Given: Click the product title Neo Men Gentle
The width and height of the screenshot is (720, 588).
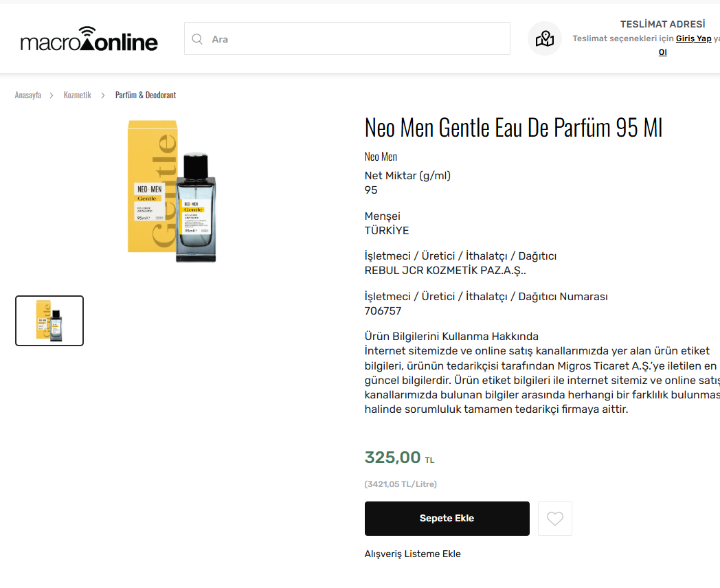Looking at the screenshot, I should [513, 127].
